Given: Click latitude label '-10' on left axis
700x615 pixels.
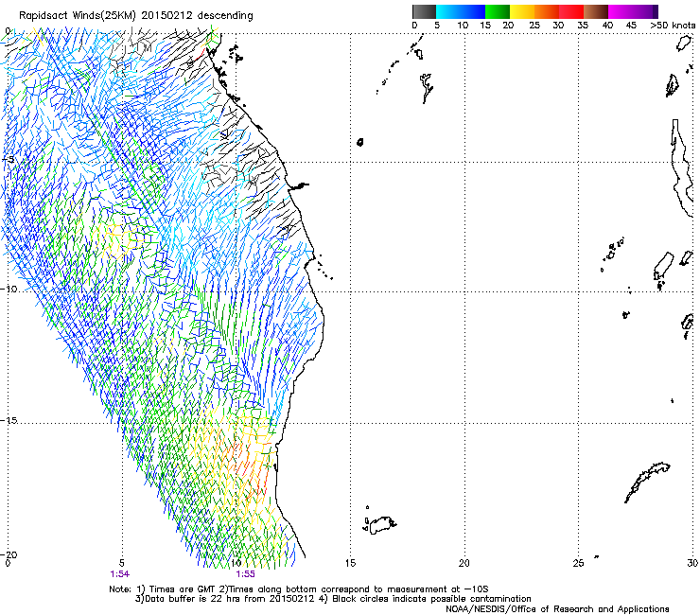Looking at the screenshot, I should 9,289.
